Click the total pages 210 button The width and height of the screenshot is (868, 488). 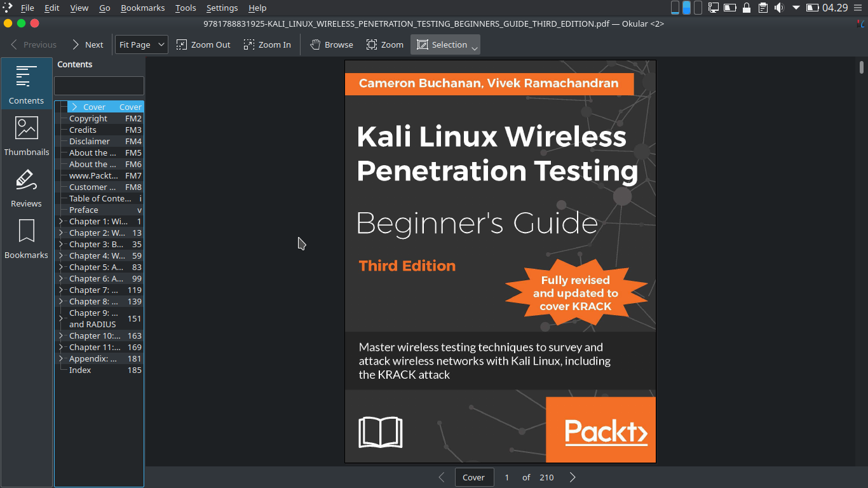tap(546, 477)
